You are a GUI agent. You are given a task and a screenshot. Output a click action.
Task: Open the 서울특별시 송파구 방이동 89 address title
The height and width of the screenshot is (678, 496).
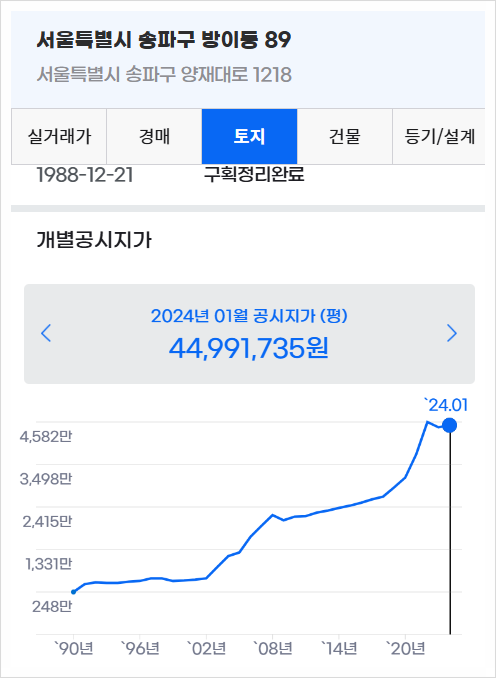click(x=163, y=40)
